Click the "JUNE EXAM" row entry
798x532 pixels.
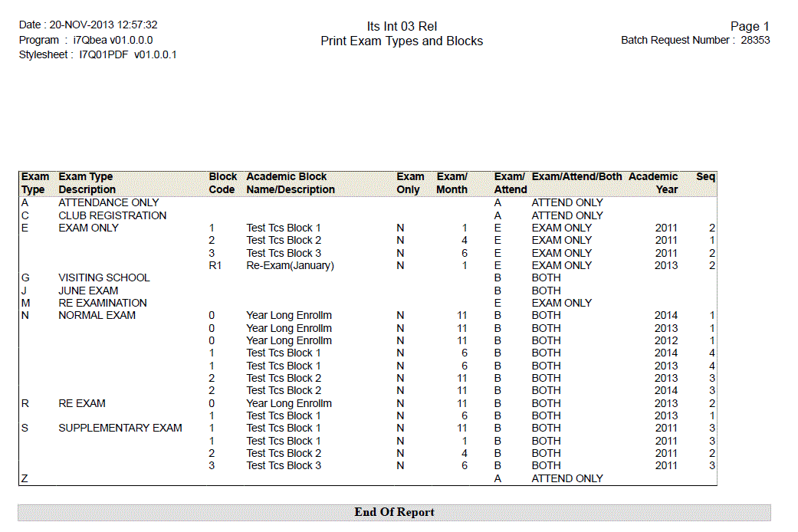point(88,291)
